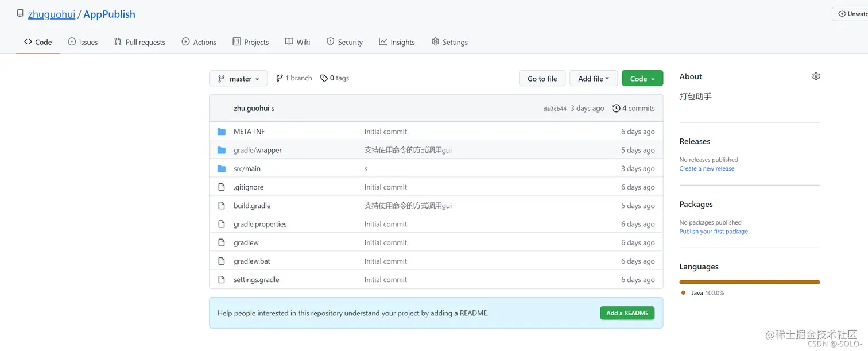Click the Java language progress bar
The height and width of the screenshot is (351, 868).
pyautogui.click(x=750, y=282)
